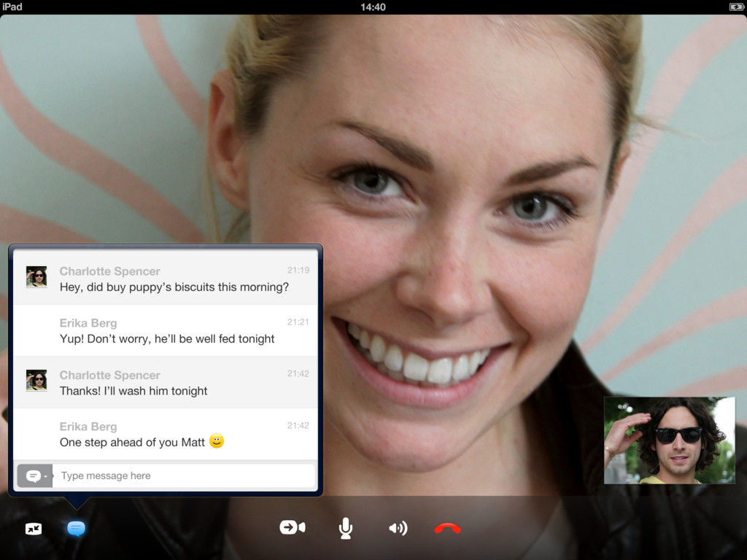End the call with the red hang-up button

point(447,528)
